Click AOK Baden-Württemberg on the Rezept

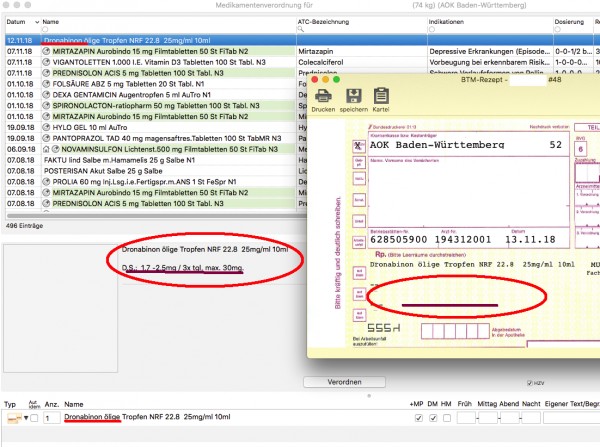point(437,145)
